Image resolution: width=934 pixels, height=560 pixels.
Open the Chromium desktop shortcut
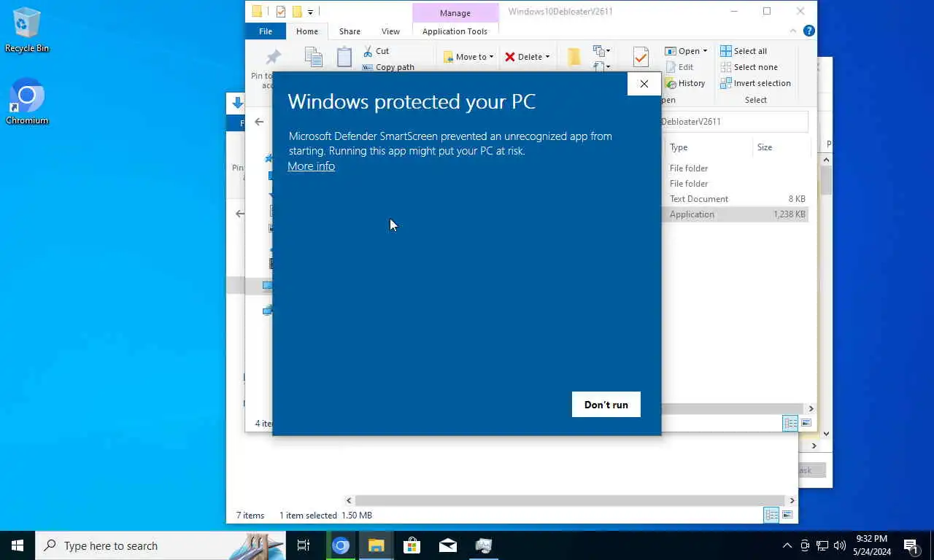click(x=27, y=101)
